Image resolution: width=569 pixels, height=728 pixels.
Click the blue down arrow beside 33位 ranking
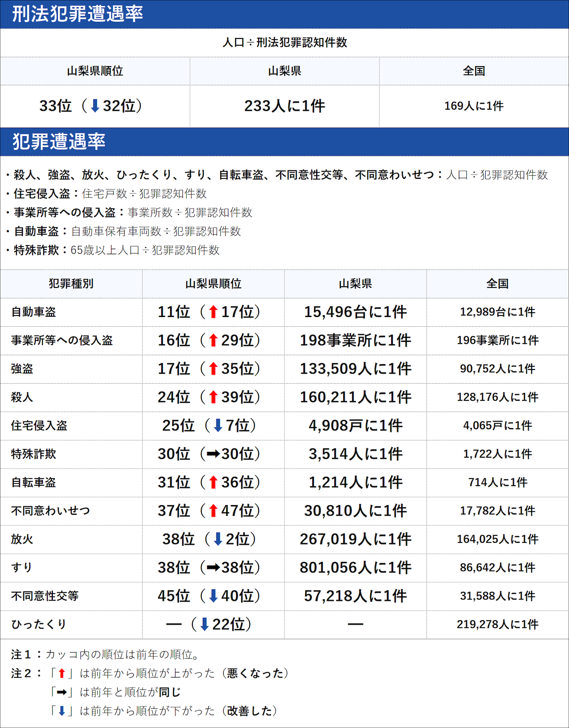(x=95, y=106)
